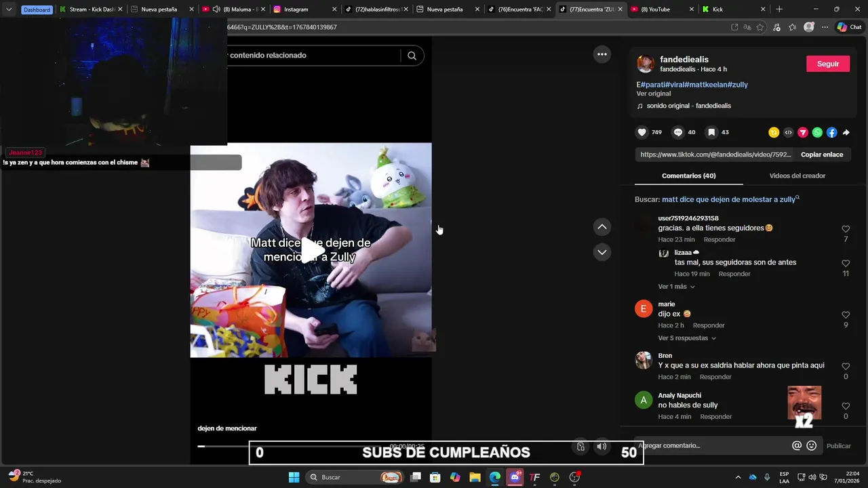Open Edge settings and more menu
868x488 pixels.
[825, 27]
